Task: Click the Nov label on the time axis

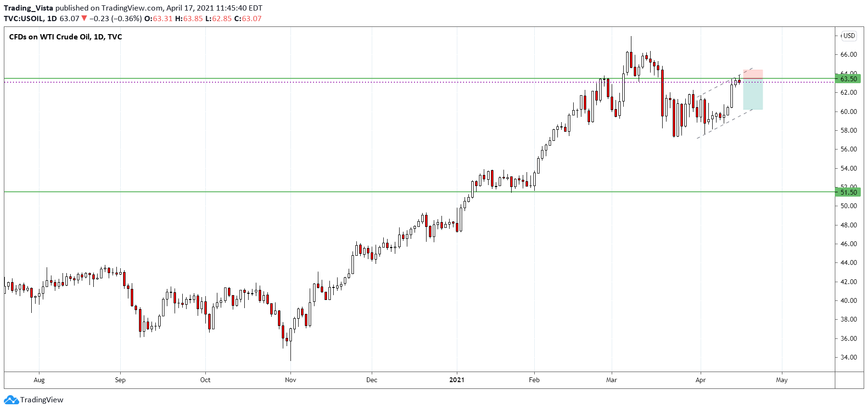Action: point(290,380)
